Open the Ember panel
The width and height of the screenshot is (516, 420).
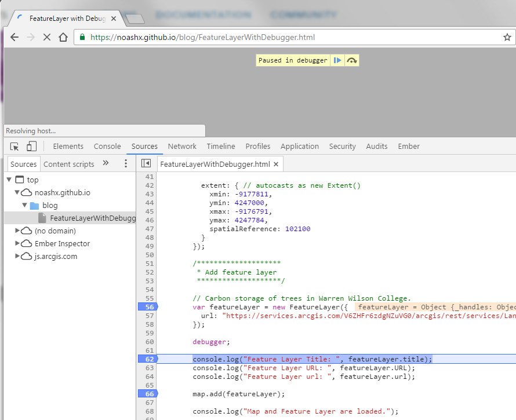(408, 147)
